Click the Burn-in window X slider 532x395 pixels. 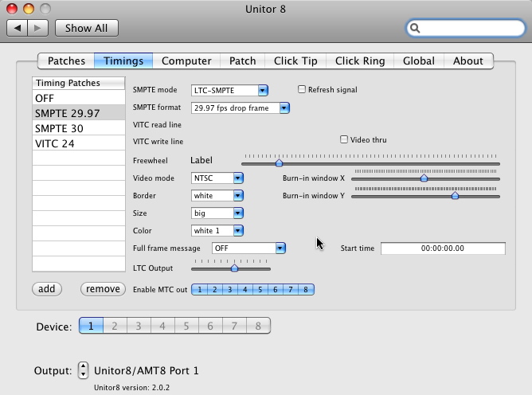point(425,178)
